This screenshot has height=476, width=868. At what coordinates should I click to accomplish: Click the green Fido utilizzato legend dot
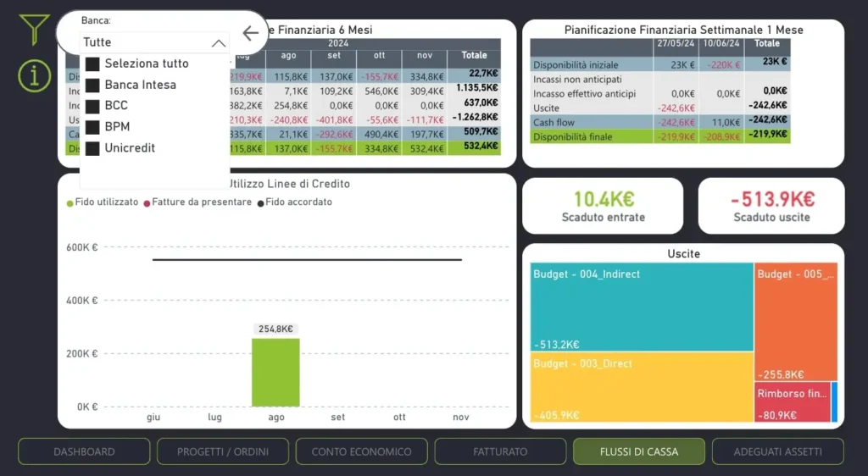click(x=70, y=203)
